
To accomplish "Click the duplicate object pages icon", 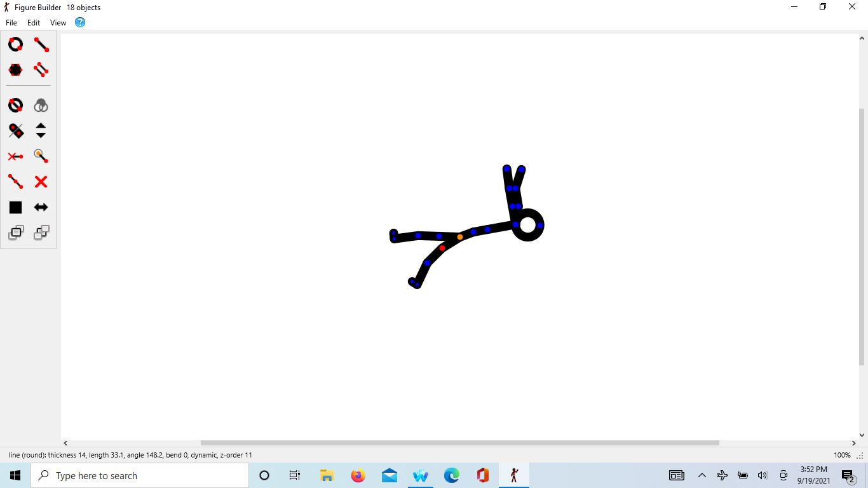I will pos(15,233).
